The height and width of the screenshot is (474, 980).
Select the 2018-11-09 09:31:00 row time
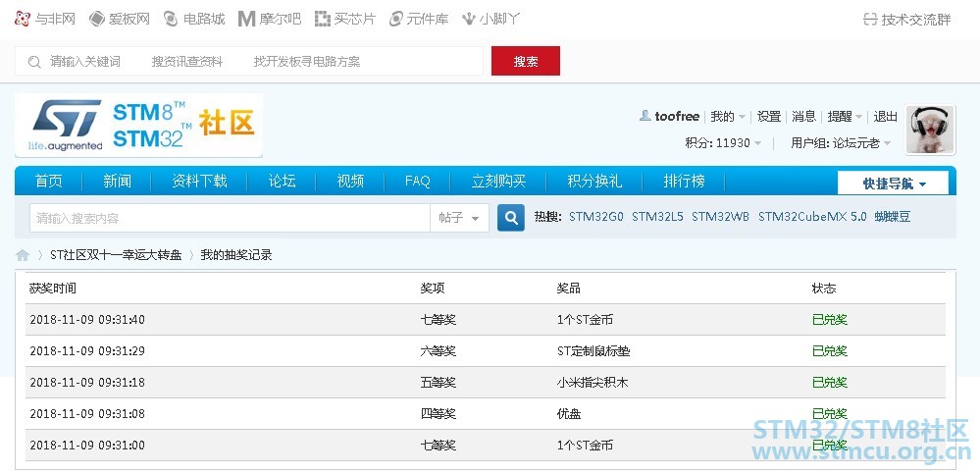pyautogui.click(x=87, y=446)
